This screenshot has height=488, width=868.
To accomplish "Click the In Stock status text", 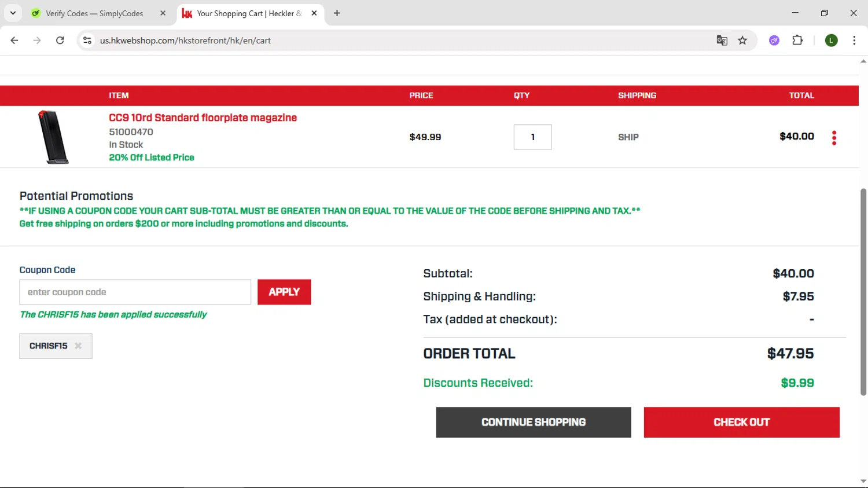I will pyautogui.click(x=126, y=145).
